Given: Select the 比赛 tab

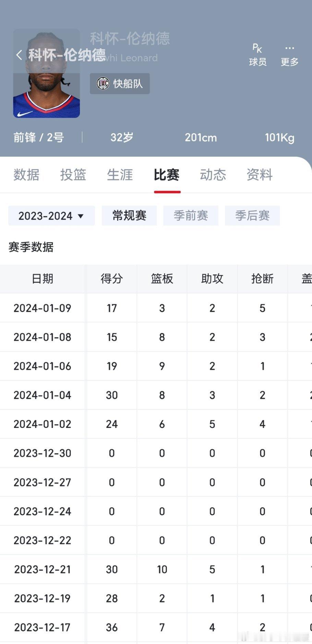Looking at the screenshot, I should [167, 175].
